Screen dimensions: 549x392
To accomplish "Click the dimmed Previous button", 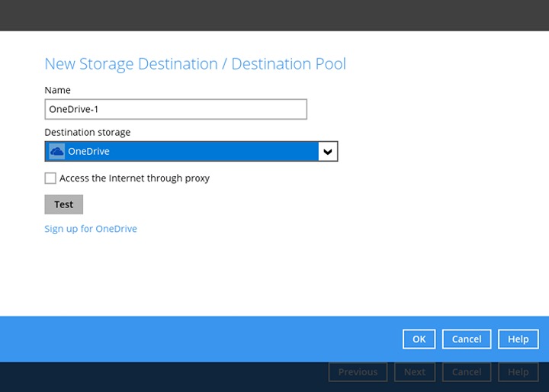I will 358,372.
